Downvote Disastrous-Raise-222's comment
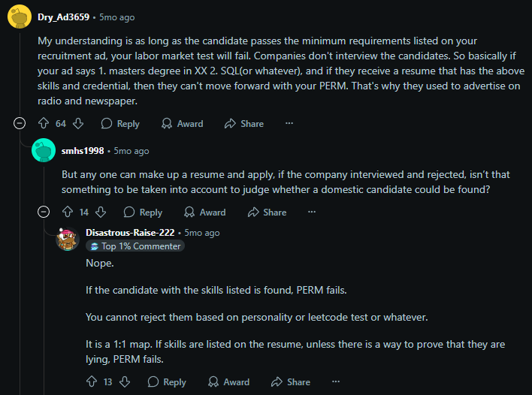Screen dimensions: 532x395 [125, 382]
